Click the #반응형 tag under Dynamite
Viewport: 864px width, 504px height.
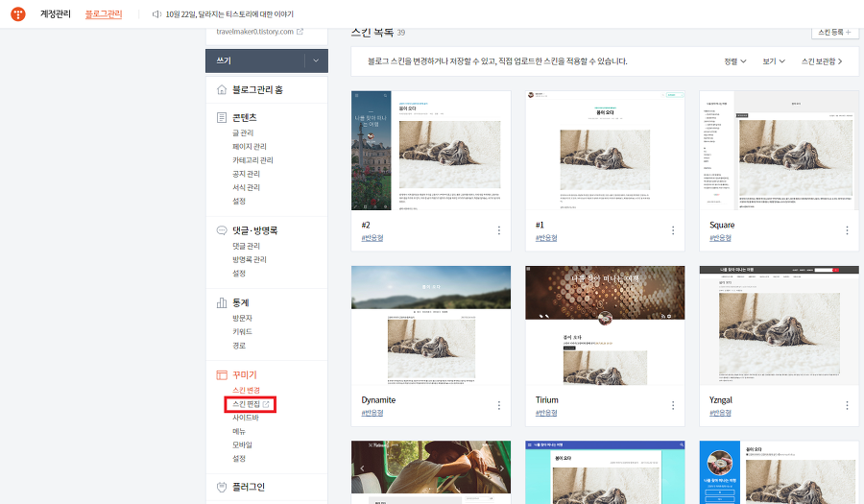[372, 413]
